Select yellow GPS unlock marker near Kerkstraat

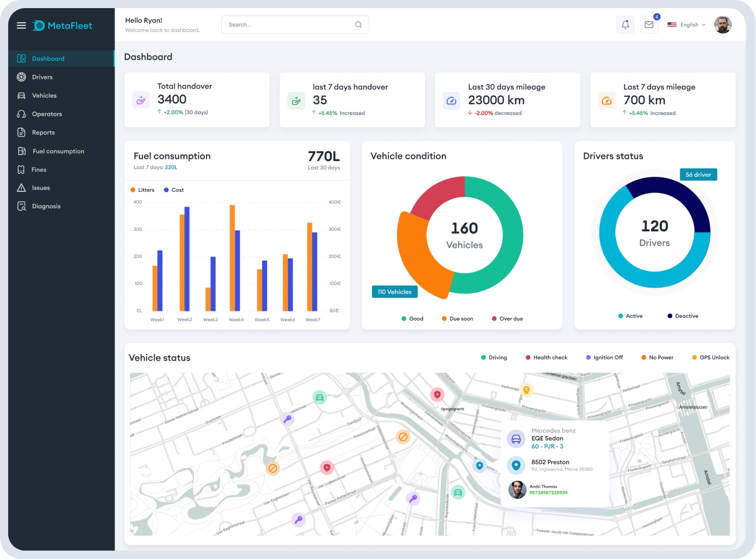pos(526,390)
